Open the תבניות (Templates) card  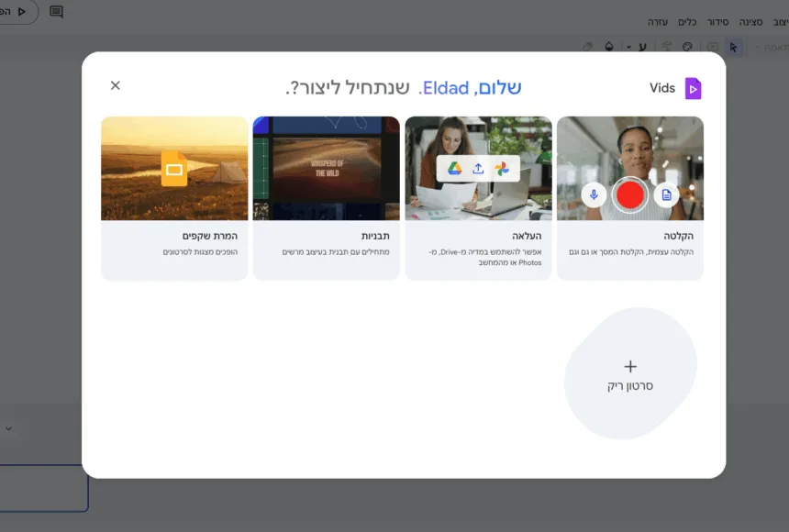pyautogui.click(x=326, y=198)
